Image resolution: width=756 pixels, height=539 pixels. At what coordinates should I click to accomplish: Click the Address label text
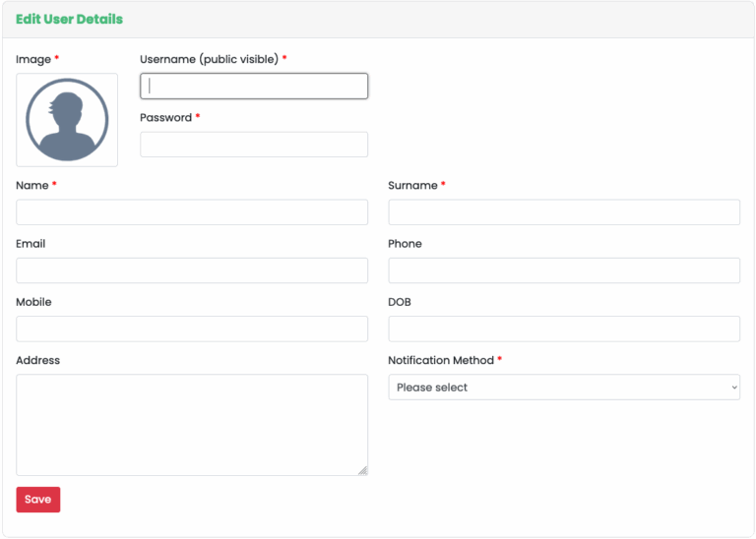coord(37,361)
